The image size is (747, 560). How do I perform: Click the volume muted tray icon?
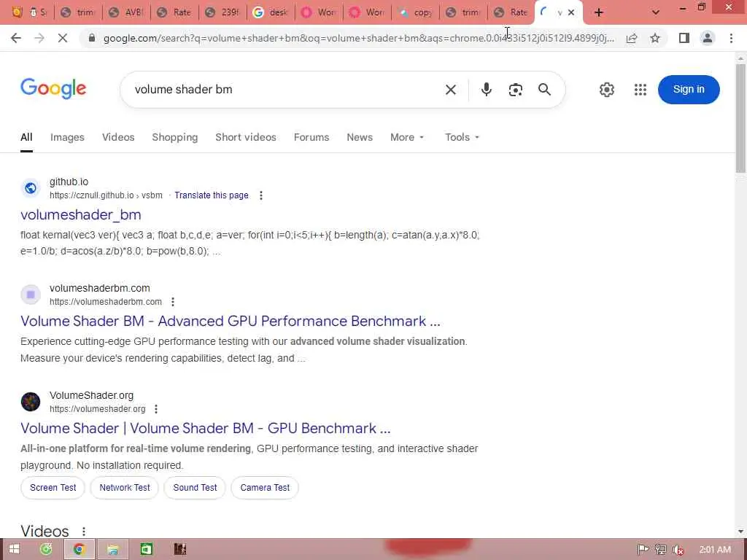point(678,550)
